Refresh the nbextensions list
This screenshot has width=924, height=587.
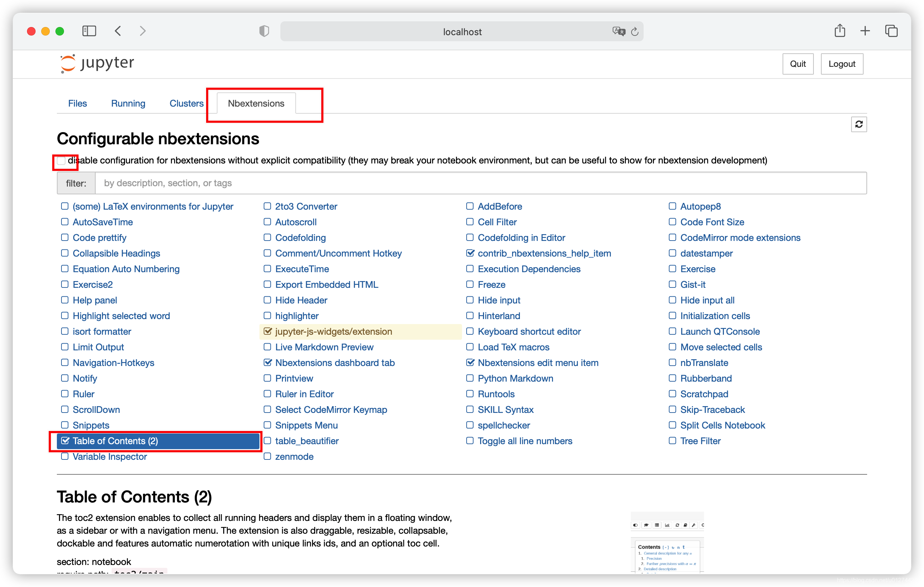859,124
